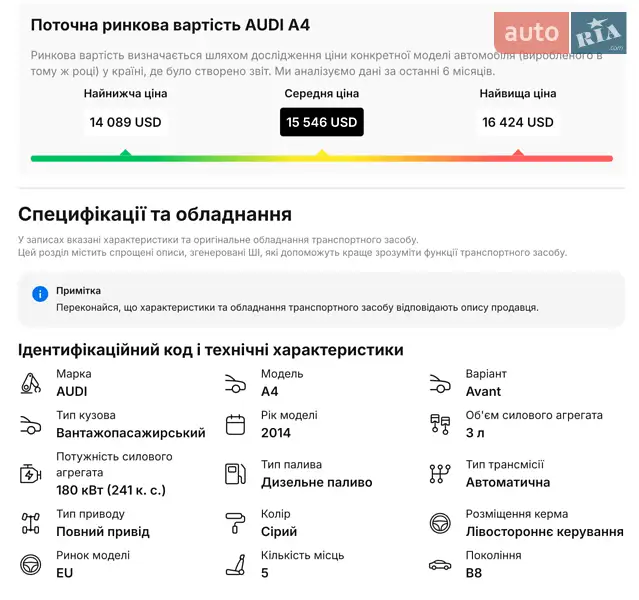Click the green marker on price scale

click(125, 154)
